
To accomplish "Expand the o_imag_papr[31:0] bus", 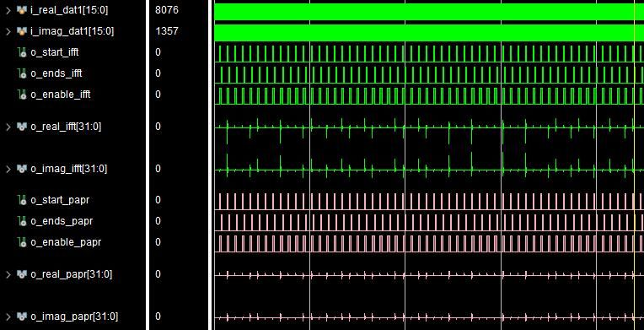I will [8, 316].
